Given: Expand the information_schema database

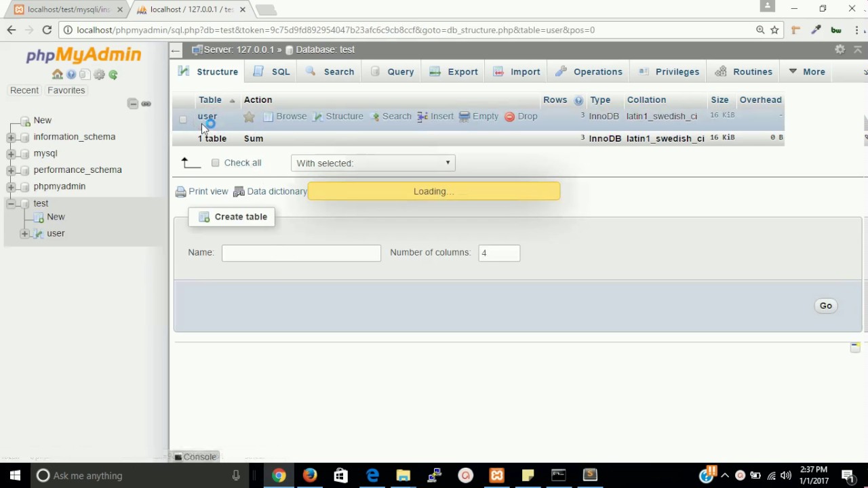Looking at the screenshot, I should [x=11, y=138].
